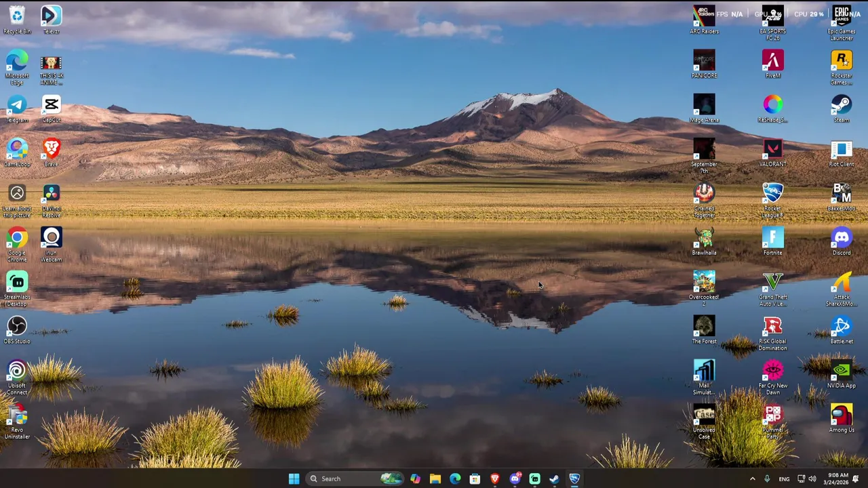Open ENG language input switcher
The image size is (868, 488).
(x=784, y=479)
